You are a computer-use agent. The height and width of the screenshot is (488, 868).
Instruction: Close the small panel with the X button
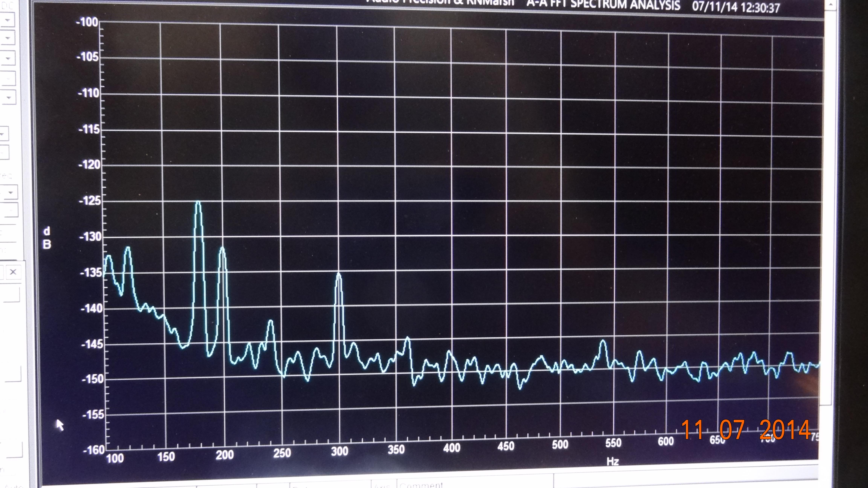click(13, 272)
